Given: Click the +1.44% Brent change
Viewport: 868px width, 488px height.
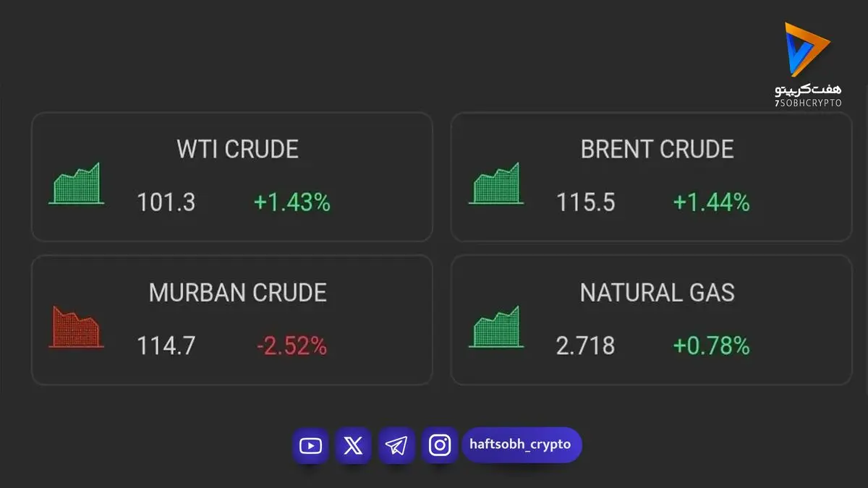Looking at the screenshot, I should [711, 202].
